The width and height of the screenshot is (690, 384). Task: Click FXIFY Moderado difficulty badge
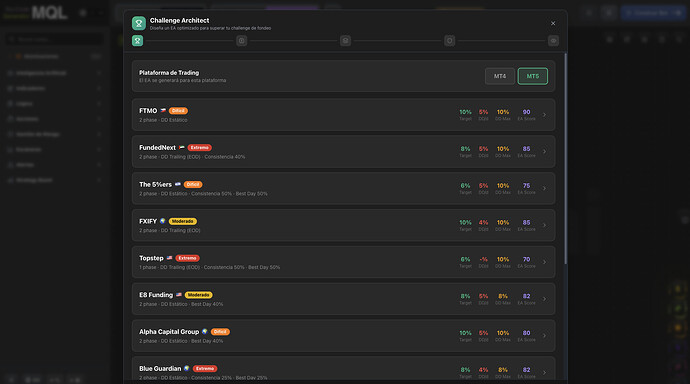(183, 221)
